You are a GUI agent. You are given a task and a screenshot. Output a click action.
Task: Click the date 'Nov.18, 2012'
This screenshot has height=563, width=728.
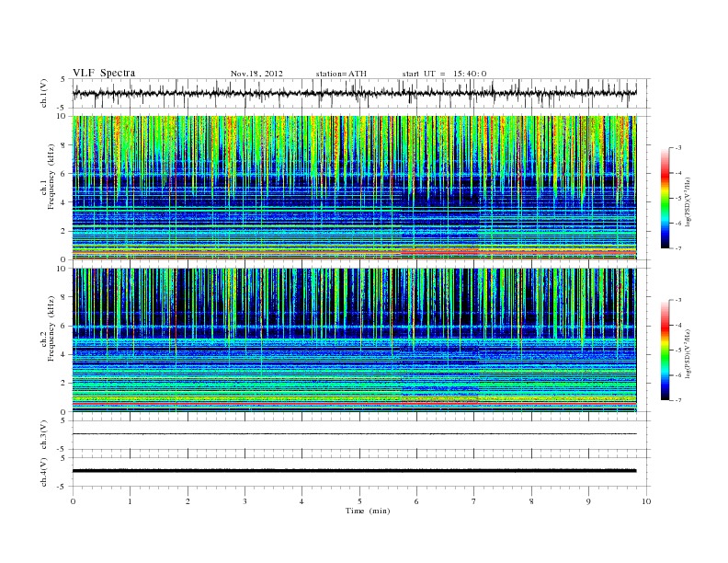click(x=256, y=74)
